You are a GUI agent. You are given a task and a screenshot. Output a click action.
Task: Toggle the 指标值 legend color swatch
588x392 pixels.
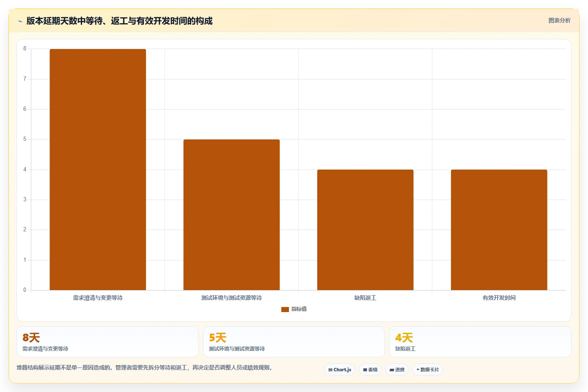285,310
